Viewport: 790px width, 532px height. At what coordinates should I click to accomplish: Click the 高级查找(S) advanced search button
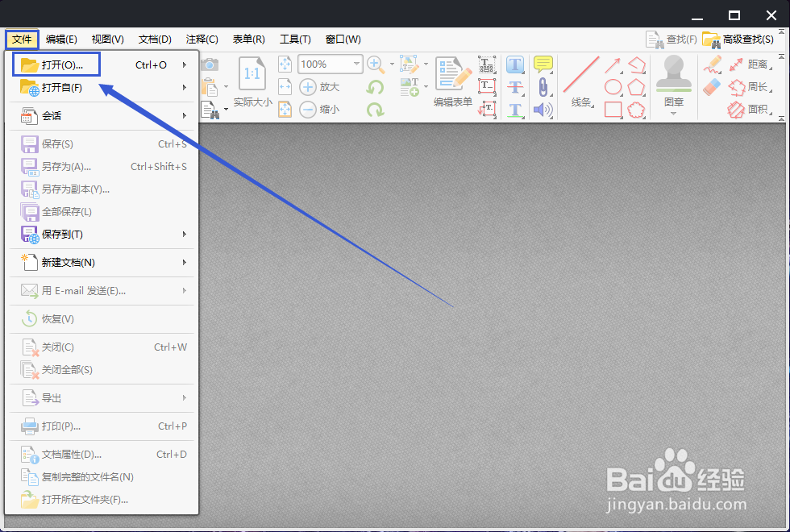point(738,39)
